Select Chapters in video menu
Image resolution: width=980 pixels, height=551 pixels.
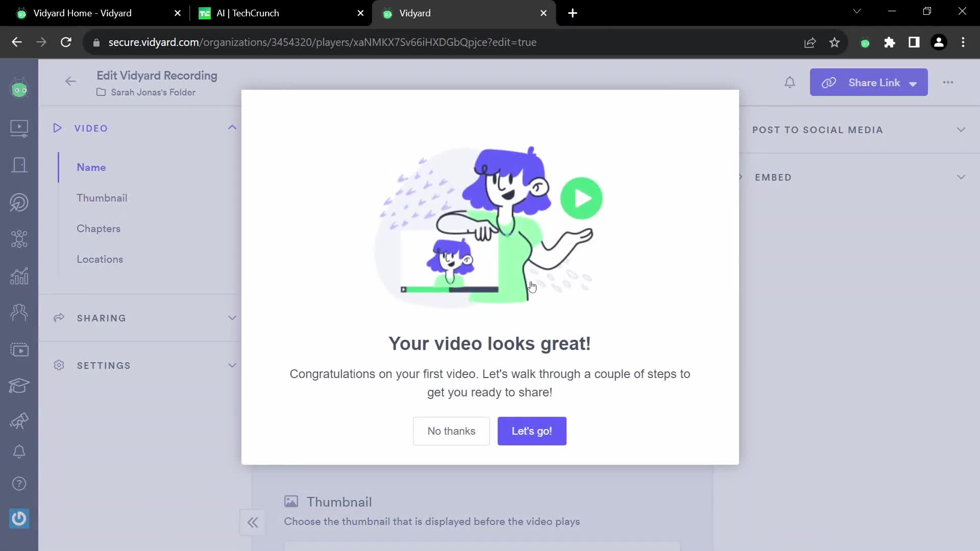(99, 228)
